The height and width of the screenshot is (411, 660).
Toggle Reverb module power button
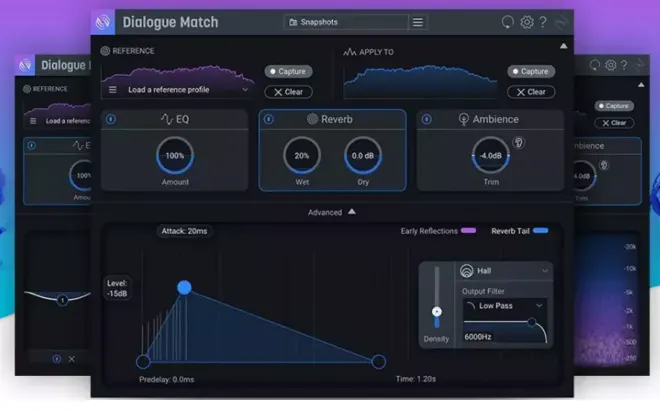point(269,120)
